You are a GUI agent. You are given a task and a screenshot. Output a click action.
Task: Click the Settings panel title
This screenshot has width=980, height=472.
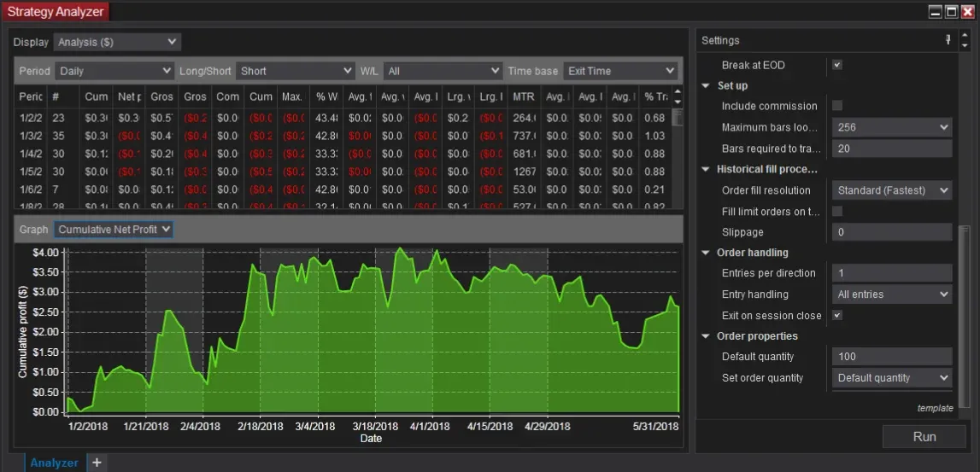[x=720, y=41]
